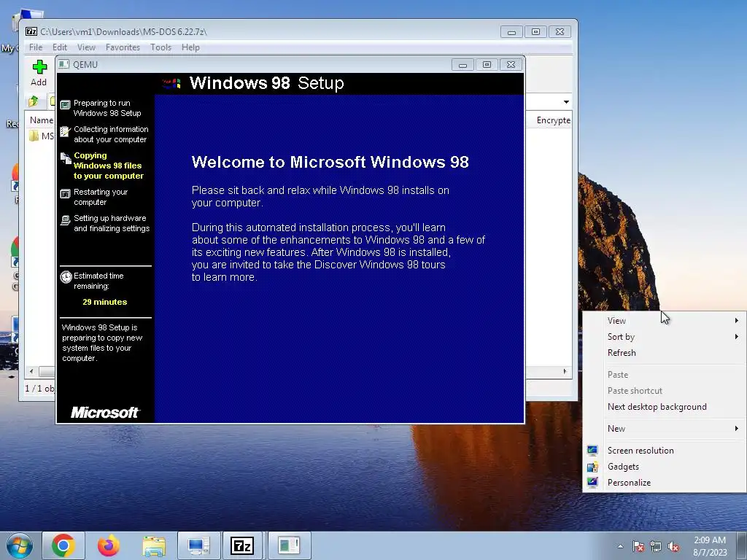The height and width of the screenshot is (560, 747).
Task: Launch Firefox from the taskbar
Action: (x=108, y=545)
